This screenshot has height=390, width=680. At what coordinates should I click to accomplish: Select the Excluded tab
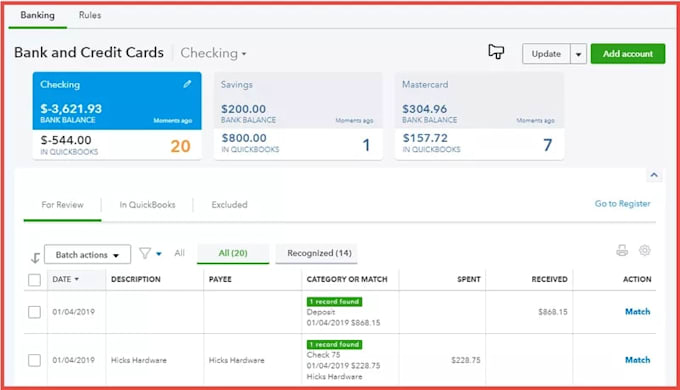pyautogui.click(x=229, y=205)
